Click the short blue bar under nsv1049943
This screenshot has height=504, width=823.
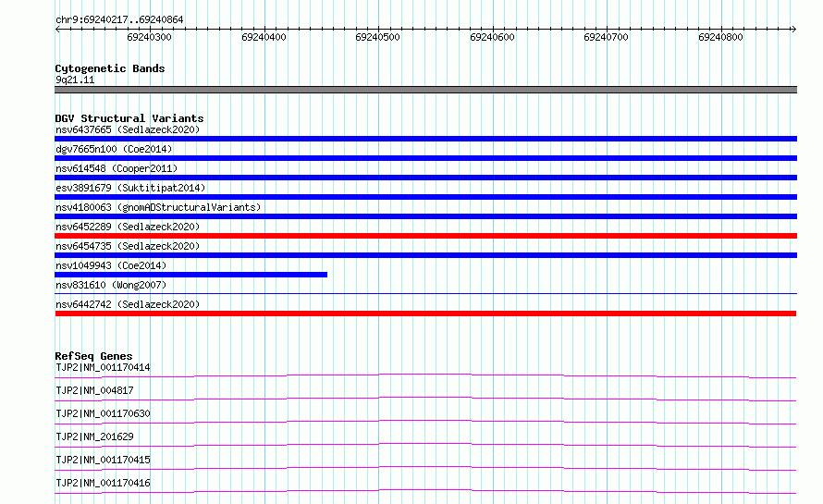[191, 275]
